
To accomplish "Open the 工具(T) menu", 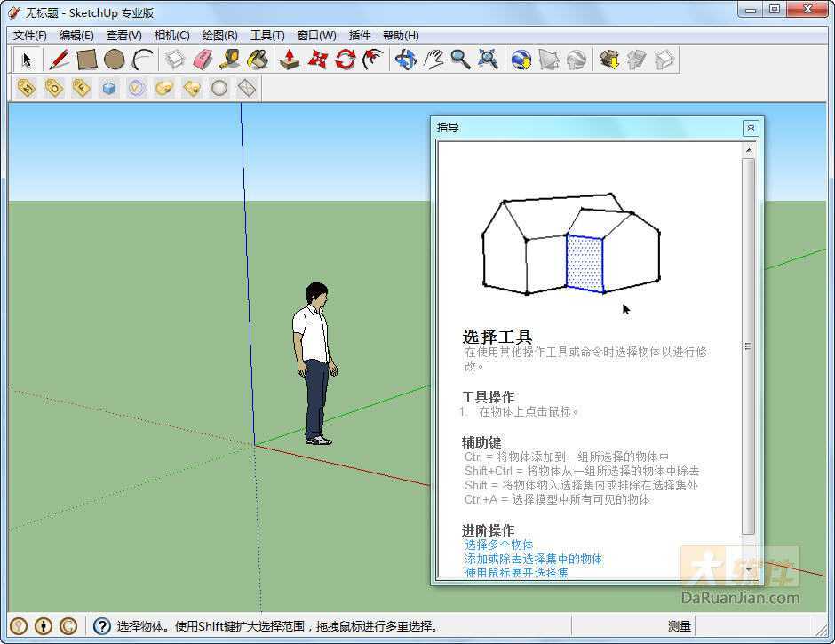I will coord(267,36).
